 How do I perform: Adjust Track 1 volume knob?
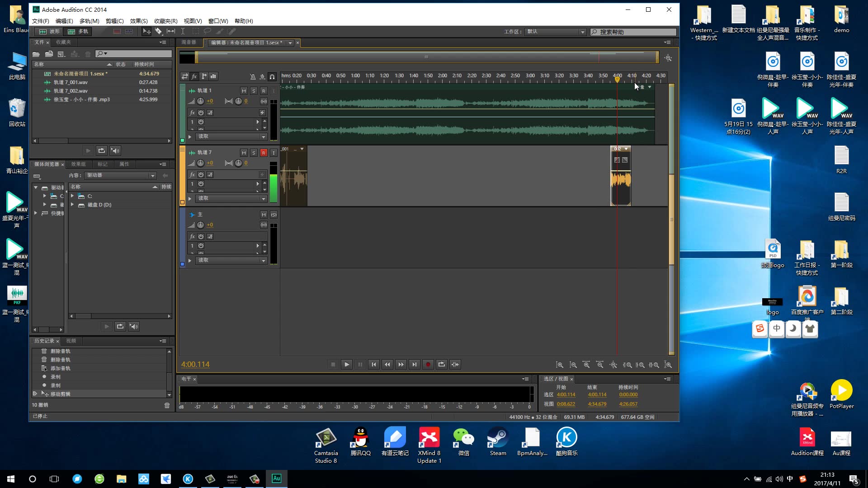coord(200,101)
